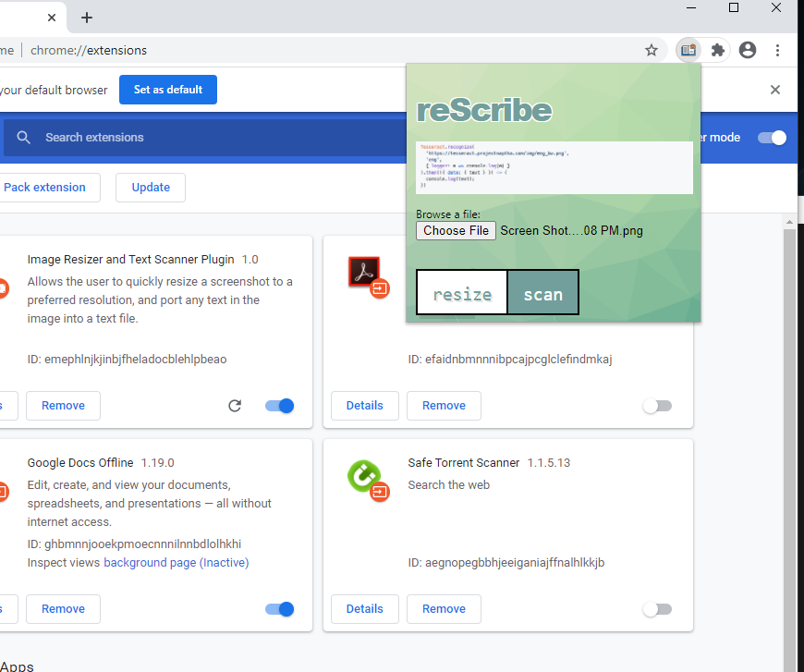Screen dimensions: 804x672
Task: Click the reScribe code preview image
Action: (x=554, y=167)
